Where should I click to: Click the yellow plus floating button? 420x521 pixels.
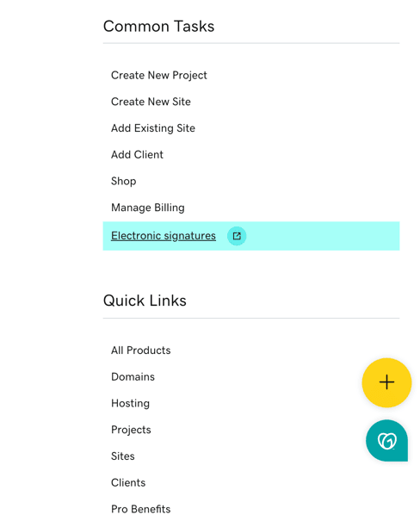tap(386, 382)
